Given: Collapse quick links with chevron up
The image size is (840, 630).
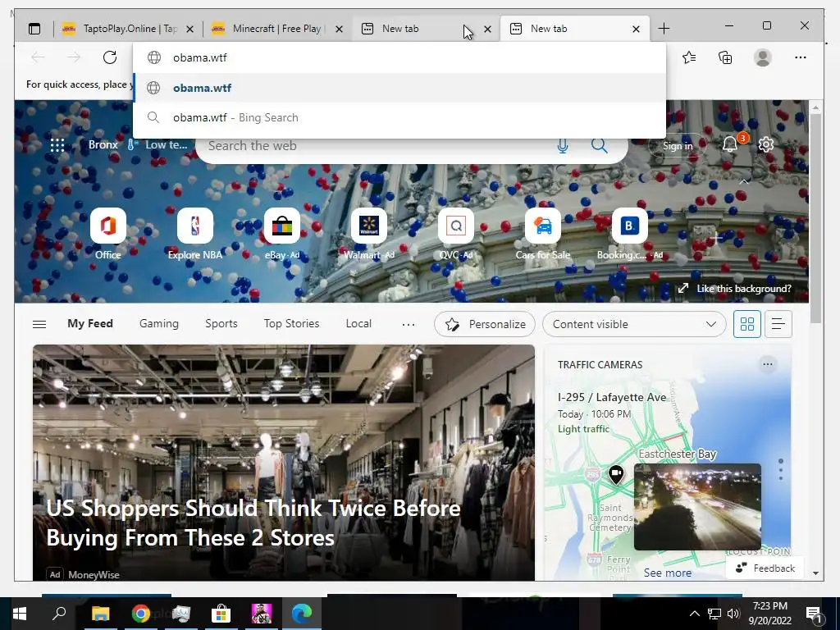Looking at the screenshot, I should [743, 182].
